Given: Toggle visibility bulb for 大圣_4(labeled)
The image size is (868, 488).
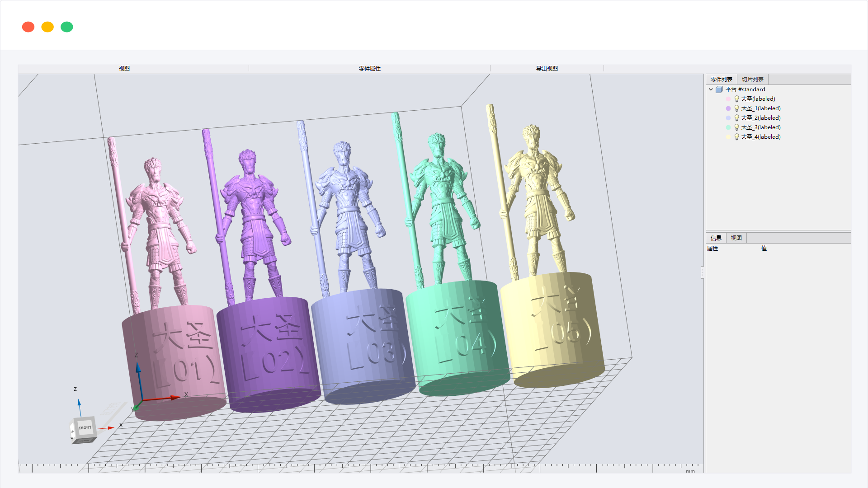Looking at the screenshot, I should pos(736,136).
